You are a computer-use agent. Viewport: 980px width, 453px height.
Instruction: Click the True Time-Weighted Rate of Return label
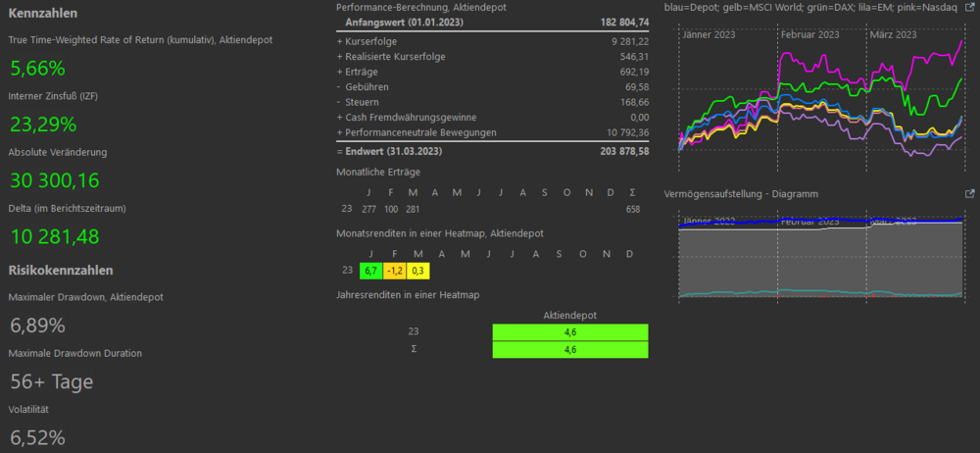click(140, 39)
